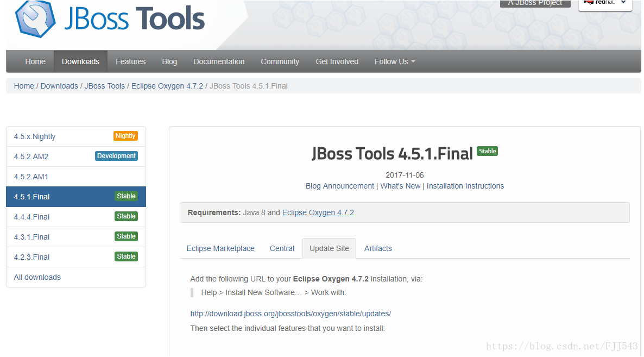Switch to the Central tab

[x=282, y=248]
